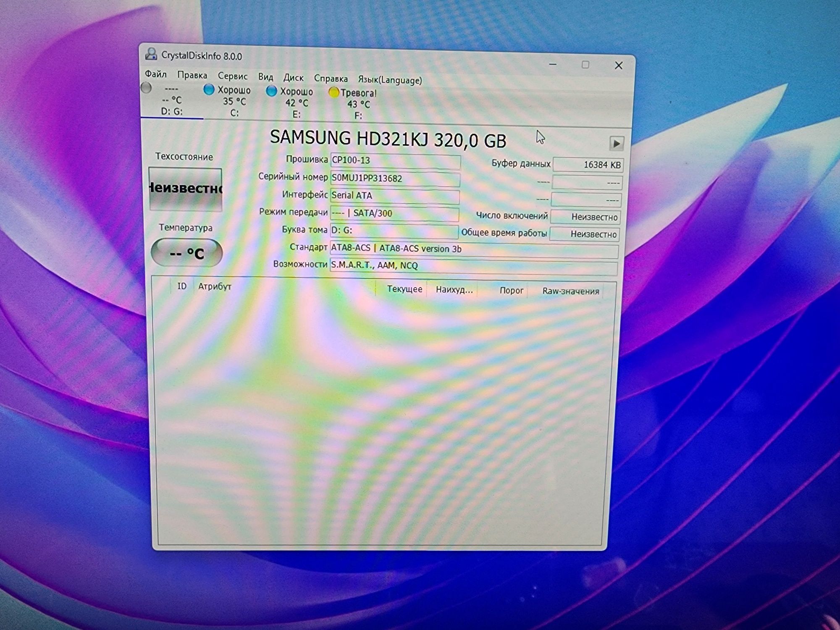The width and height of the screenshot is (840, 630).
Task: Click the ID column header
Action: (x=182, y=286)
